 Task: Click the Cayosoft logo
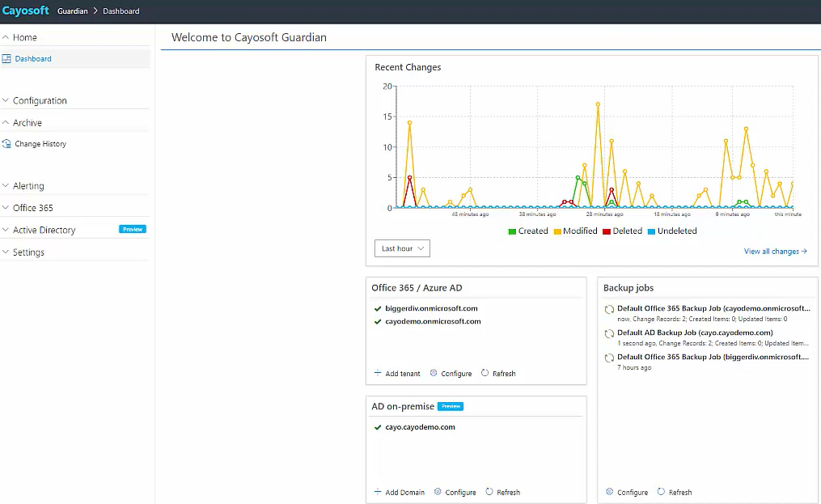tap(26, 11)
